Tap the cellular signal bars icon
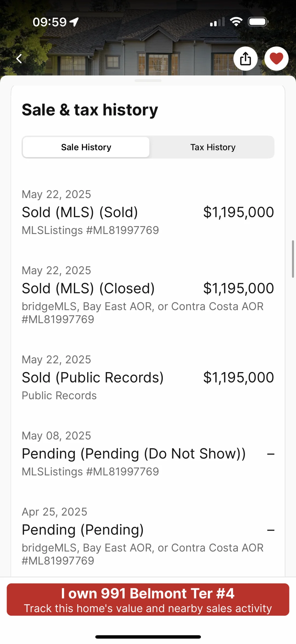Image resolution: width=296 pixels, height=644 pixels. [x=217, y=22]
